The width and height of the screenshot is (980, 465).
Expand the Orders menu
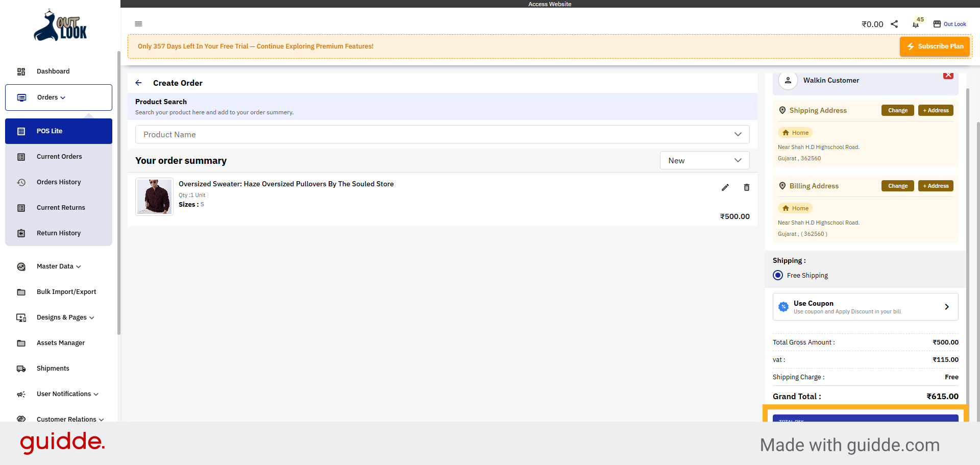pyautogui.click(x=59, y=97)
